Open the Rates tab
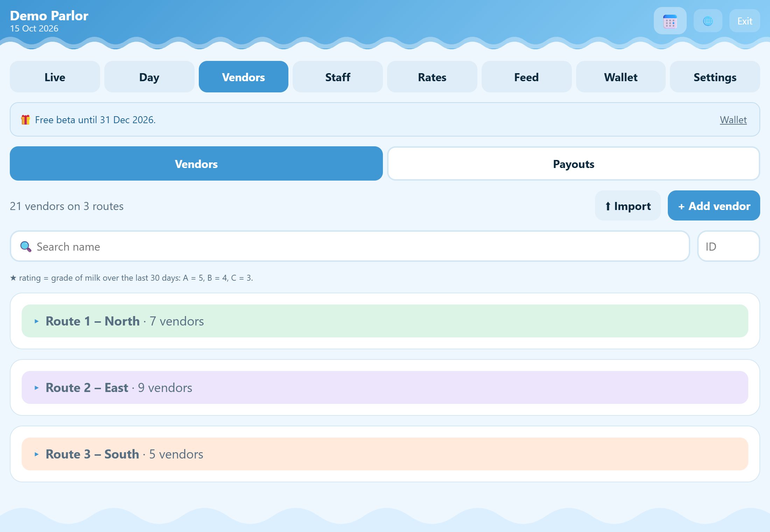Screen dimensions: 770x532 pyautogui.click(x=432, y=77)
